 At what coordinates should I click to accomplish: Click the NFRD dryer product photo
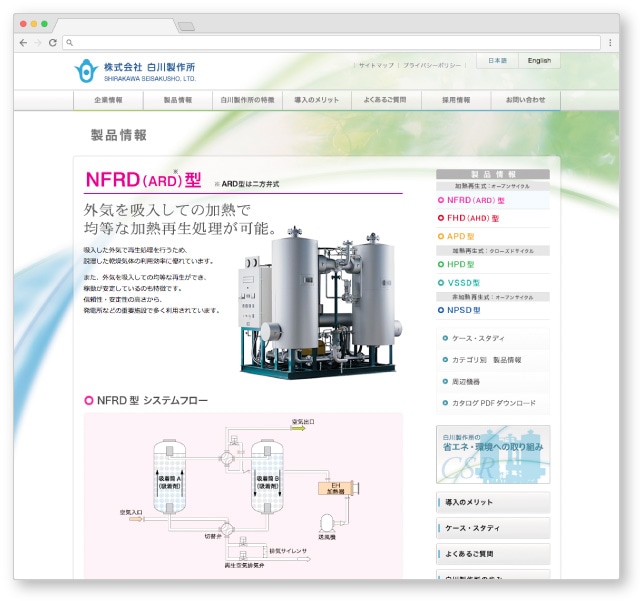pos(320,303)
